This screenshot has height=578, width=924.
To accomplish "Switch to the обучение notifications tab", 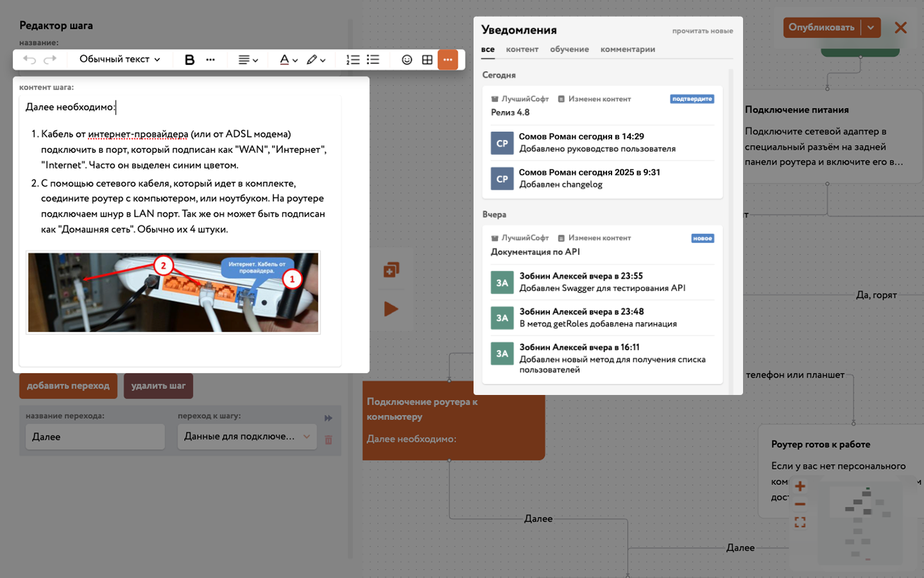I will point(569,49).
